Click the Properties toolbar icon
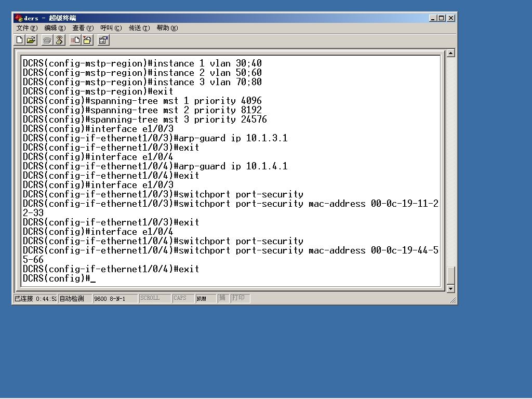 pos(103,40)
